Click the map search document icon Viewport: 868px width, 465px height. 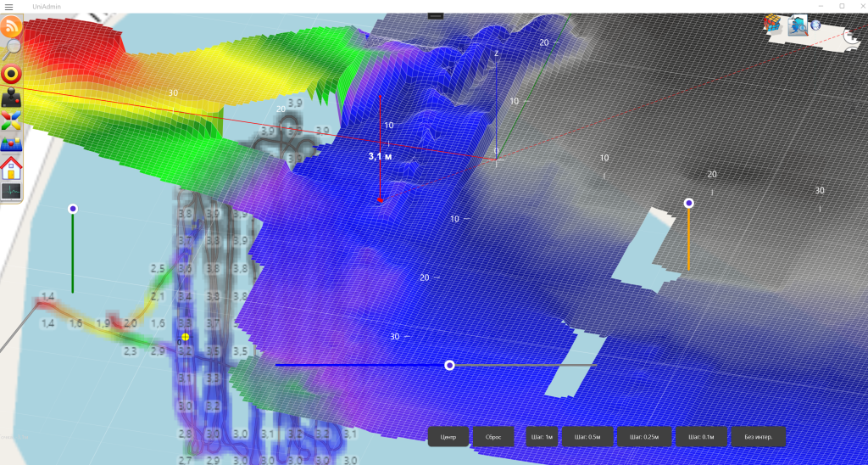point(797,25)
